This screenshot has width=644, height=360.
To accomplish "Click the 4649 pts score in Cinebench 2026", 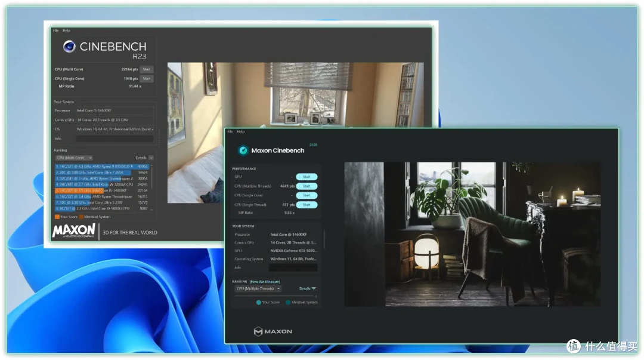I will pyautogui.click(x=287, y=186).
